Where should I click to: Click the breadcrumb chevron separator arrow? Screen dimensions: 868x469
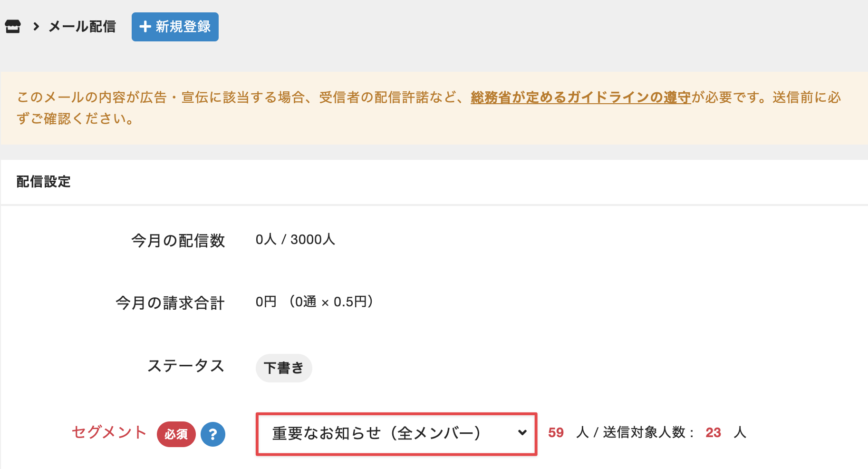click(36, 27)
